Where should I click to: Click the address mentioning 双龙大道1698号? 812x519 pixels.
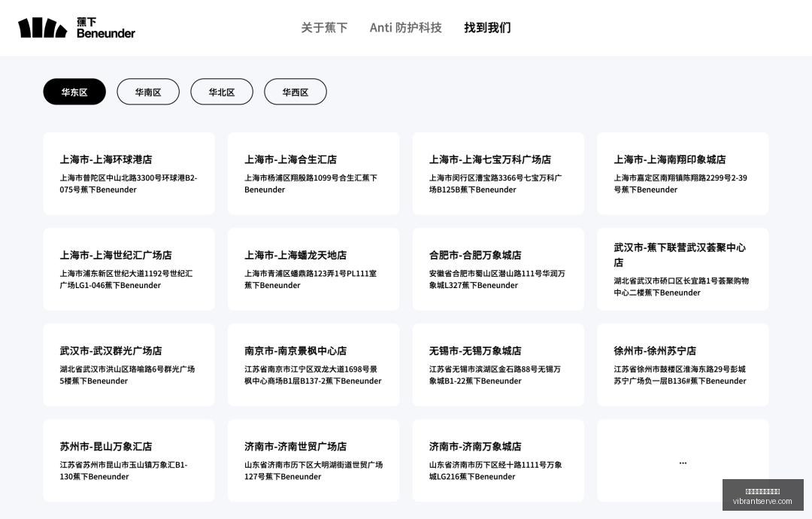click(313, 375)
